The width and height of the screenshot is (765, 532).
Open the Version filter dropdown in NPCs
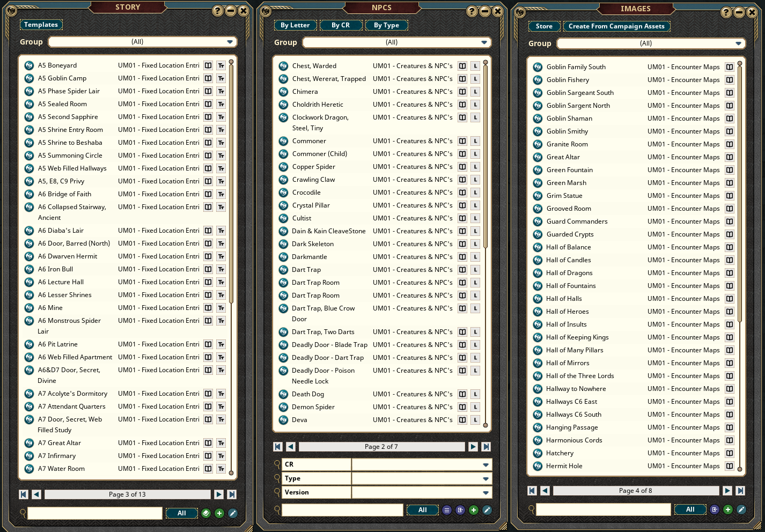pyautogui.click(x=486, y=492)
